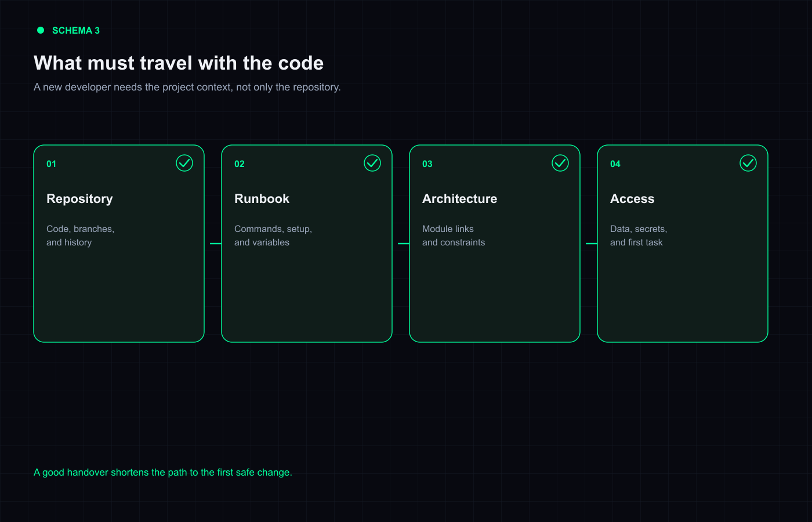
Task: Click the checkmark icon on the Access card
Action: [748, 163]
